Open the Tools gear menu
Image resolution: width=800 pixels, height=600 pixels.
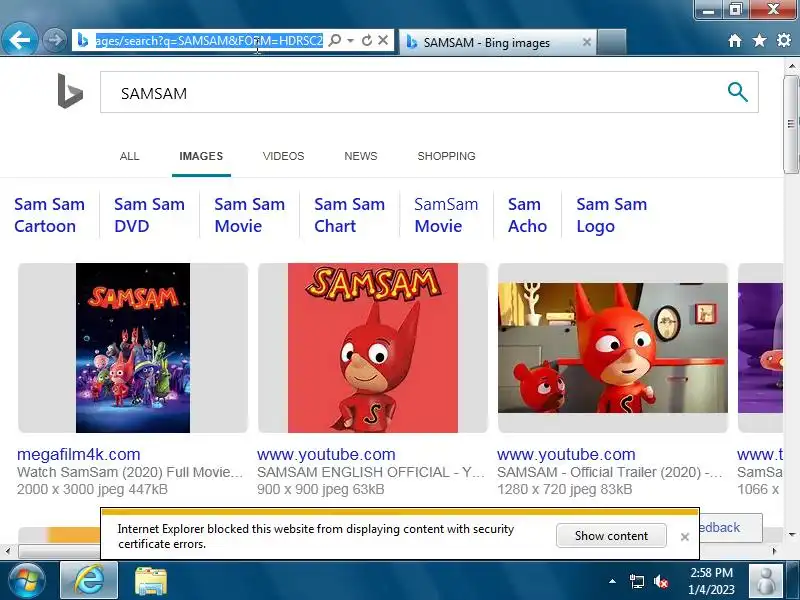784,40
